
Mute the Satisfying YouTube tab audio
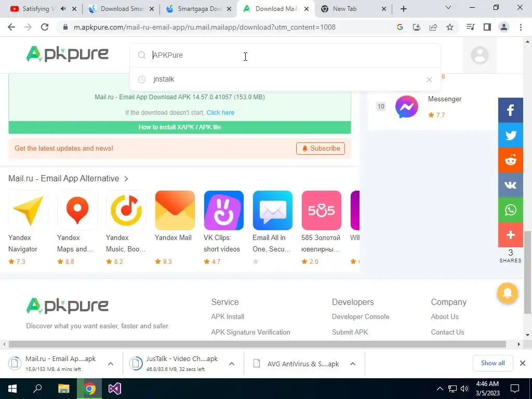[63, 9]
